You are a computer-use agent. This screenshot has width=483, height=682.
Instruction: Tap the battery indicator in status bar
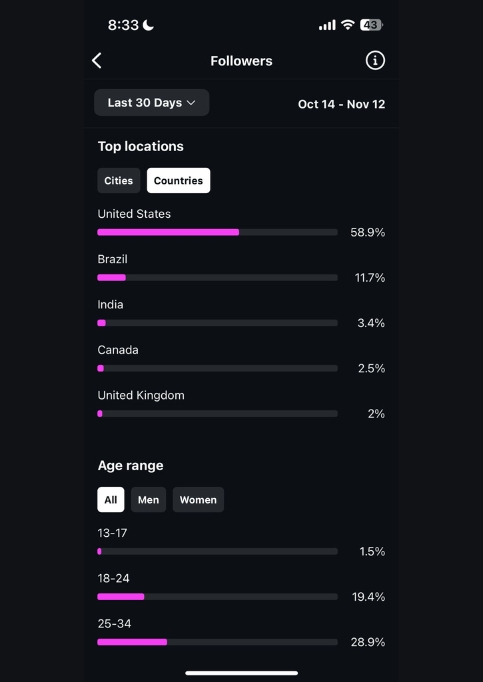tap(371, 25)
